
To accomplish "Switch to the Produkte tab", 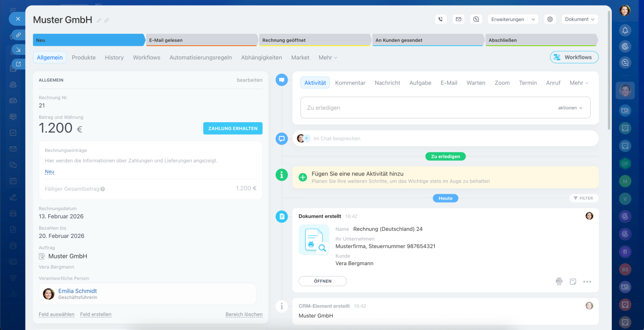I will (84, 57).
